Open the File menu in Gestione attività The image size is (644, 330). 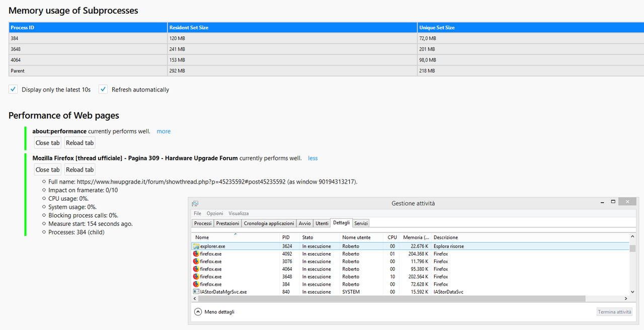[x=198, y=213]
